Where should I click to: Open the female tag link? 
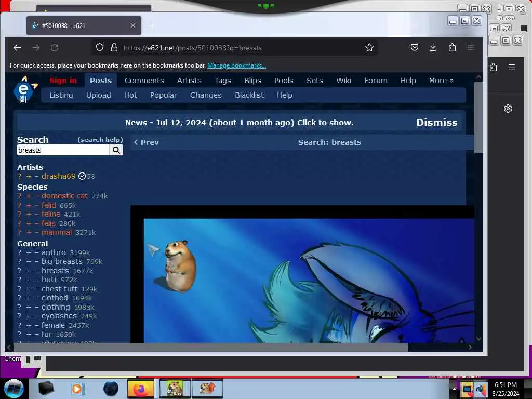tap(53, 325)
